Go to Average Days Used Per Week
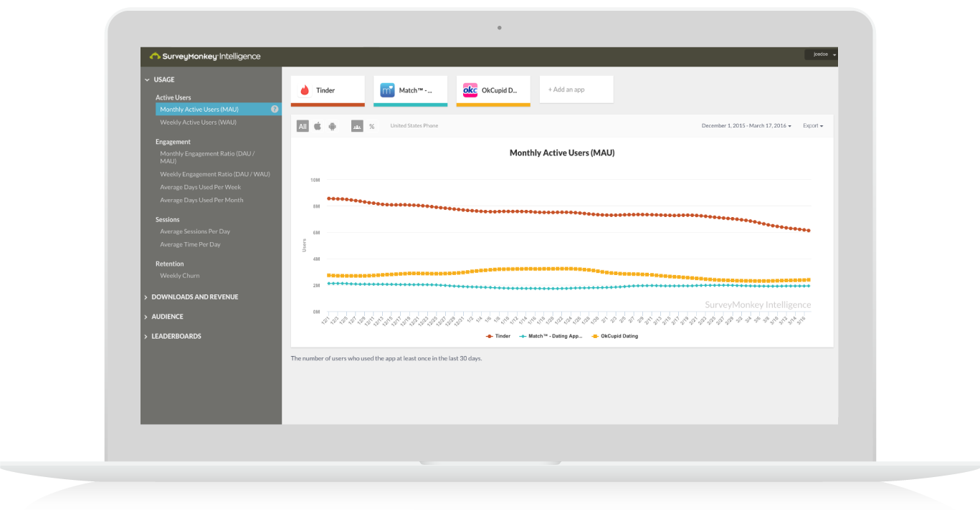This screenshot has width=980, height=510. click(x=200, y=187)
